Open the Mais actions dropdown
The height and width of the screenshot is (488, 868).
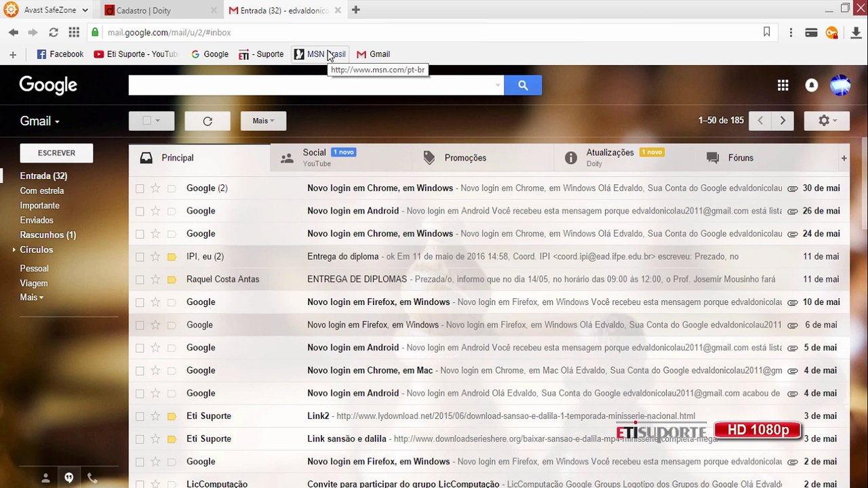(263, 121)
